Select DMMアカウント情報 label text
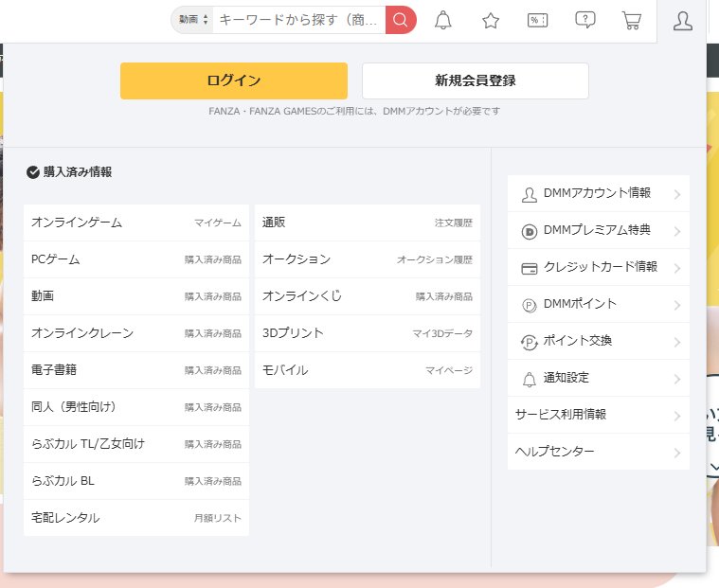Viewport: 719px width, 588px height. coord(597,193)
